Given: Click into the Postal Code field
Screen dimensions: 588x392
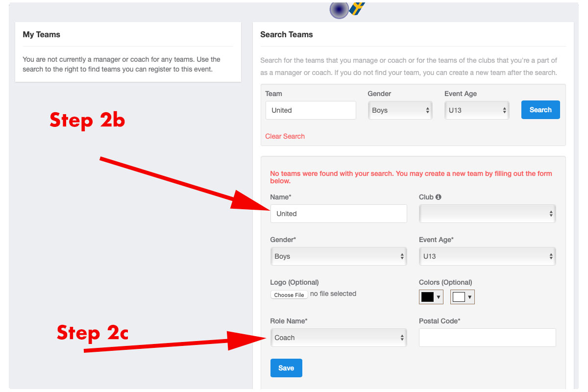Looking at the screenshot, I should 487,338.
